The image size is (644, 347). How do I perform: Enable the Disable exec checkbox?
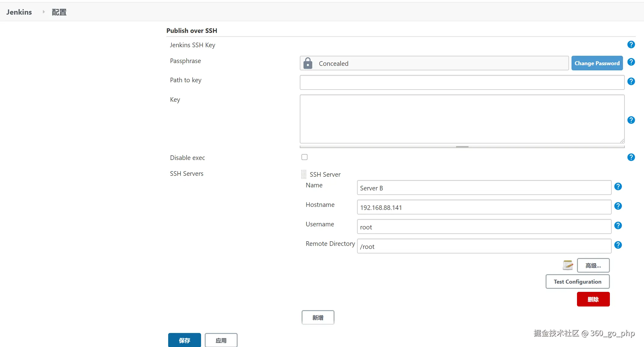click(304, 157)
